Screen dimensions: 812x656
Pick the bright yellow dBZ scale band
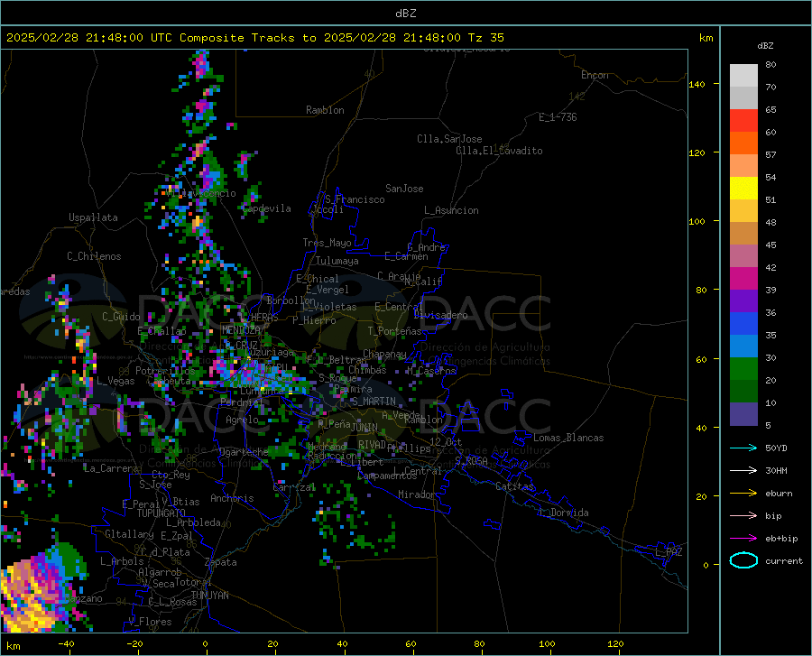(743, 189)
